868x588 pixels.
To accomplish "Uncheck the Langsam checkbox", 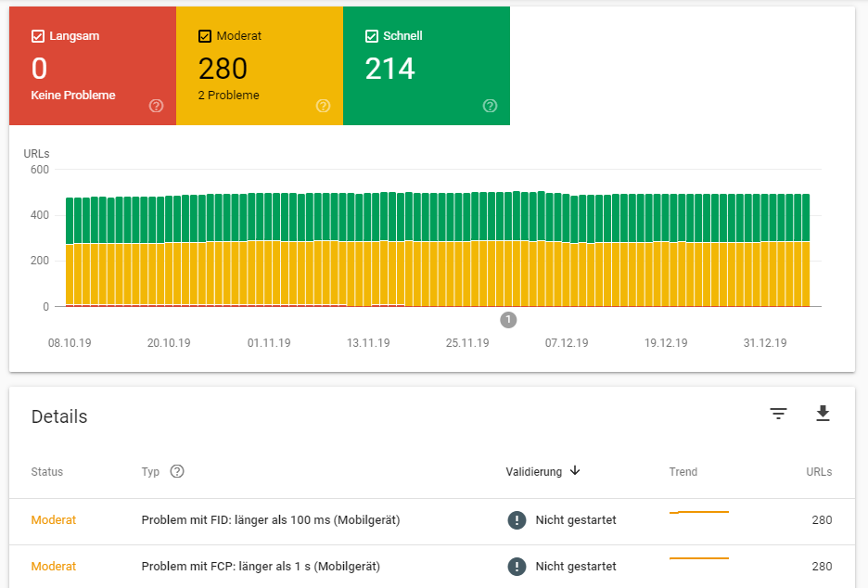I will click(38, 36).
